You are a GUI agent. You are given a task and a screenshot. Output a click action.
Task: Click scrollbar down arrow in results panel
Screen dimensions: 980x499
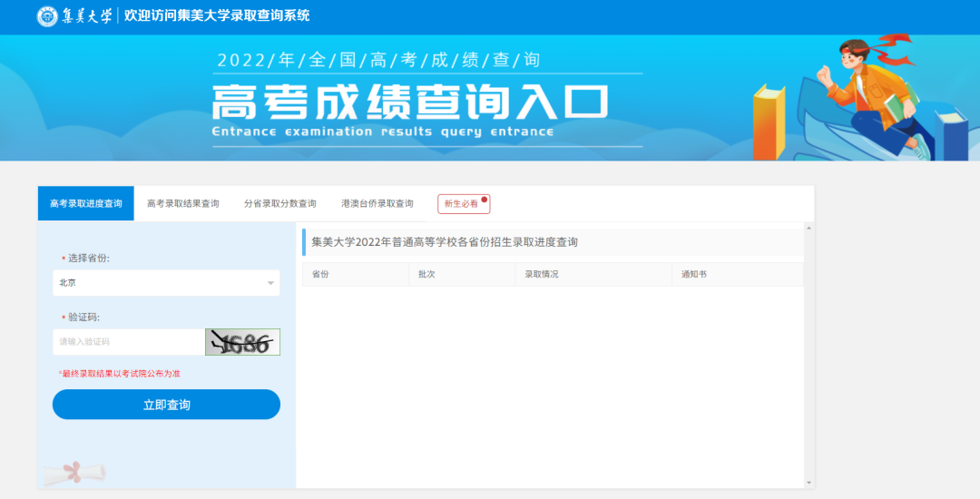(x=808, y=483)
